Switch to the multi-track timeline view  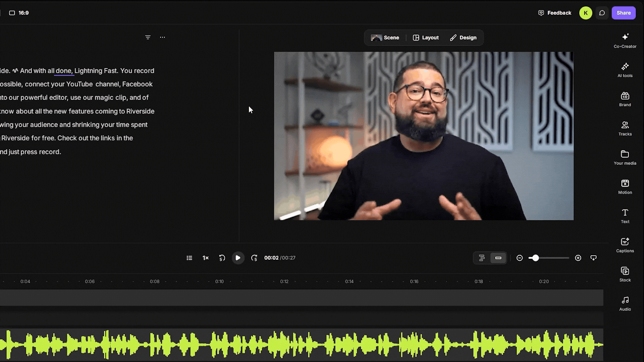tap(482, 258)
